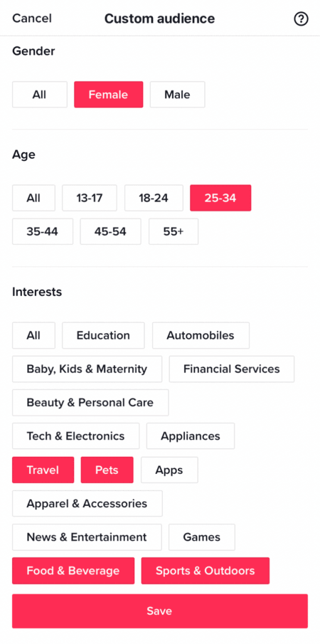The width and height of the screenshot is (320, 644).
Task: Pick the 55+ age group
Action: pos(174,232)
